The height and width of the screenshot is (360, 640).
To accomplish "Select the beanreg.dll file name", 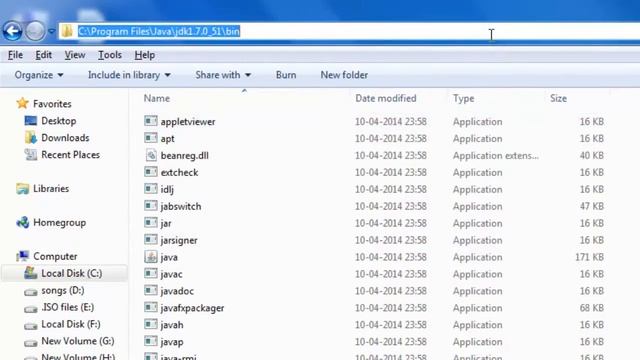I will coord(184,156).
